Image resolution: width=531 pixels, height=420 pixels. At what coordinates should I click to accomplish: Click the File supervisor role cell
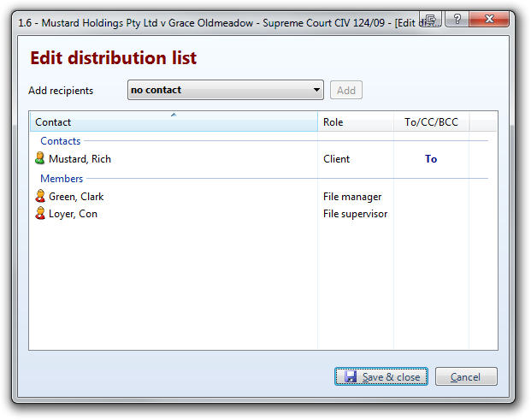[x=355, y=214]
